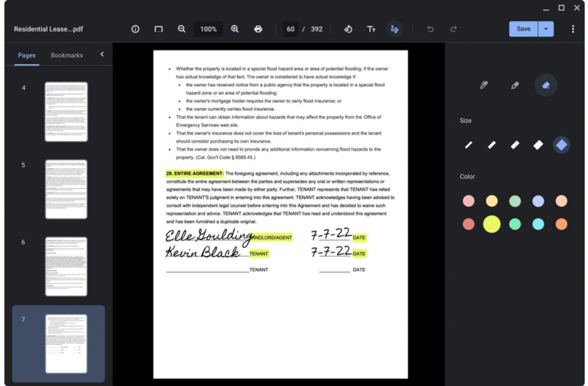588x386 pixels.
Task: Select the text annotation tool
Action: (372, 29)
